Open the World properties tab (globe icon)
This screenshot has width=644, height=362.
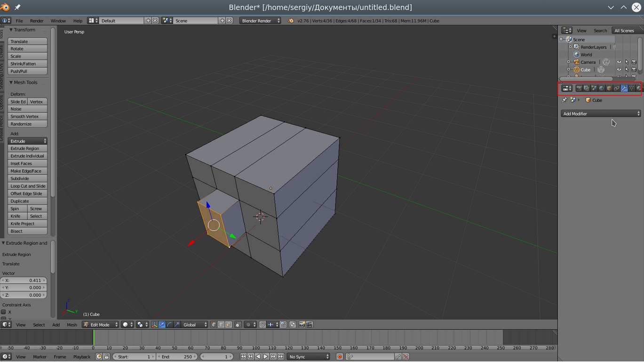[x=602, y=88]
